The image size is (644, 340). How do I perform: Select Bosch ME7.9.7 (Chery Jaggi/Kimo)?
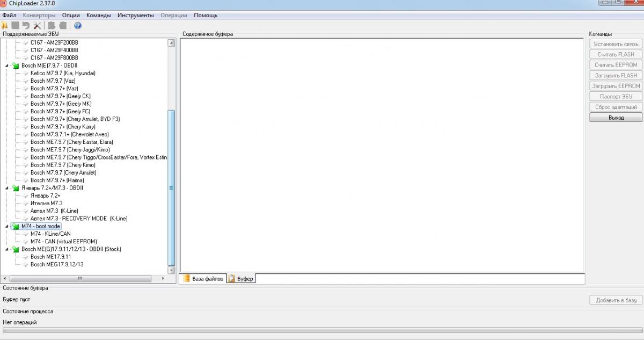click(x=70, y=149)
